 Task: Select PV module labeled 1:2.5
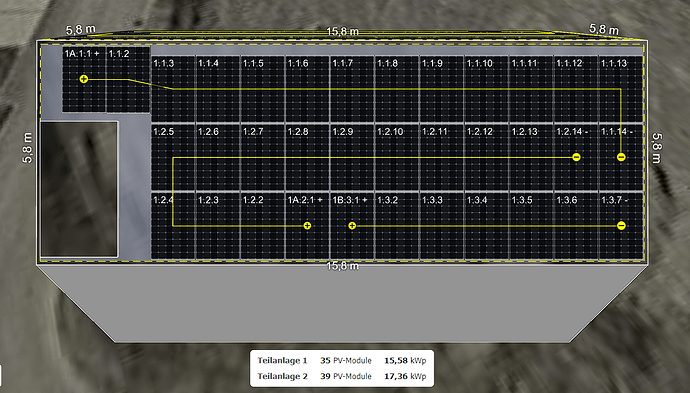click(173, 158)
